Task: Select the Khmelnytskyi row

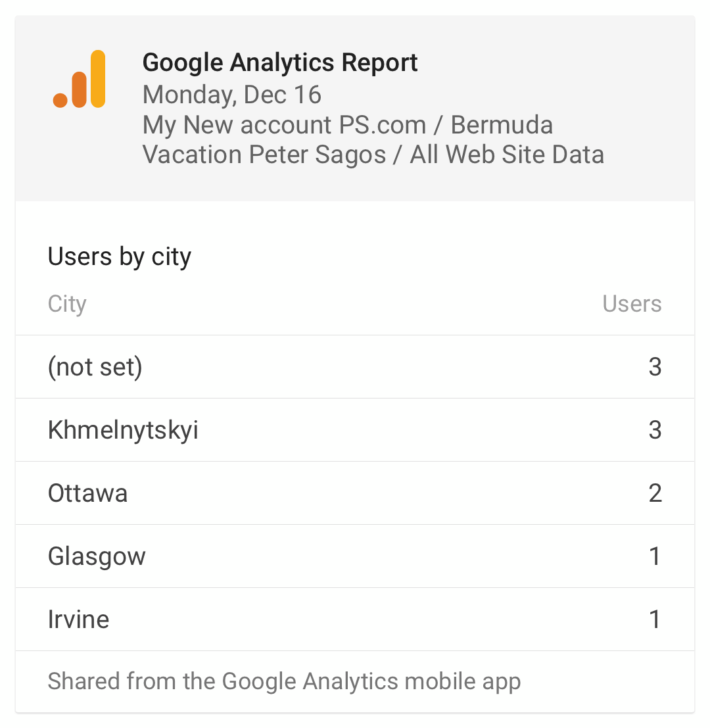Action: [355, 430]
